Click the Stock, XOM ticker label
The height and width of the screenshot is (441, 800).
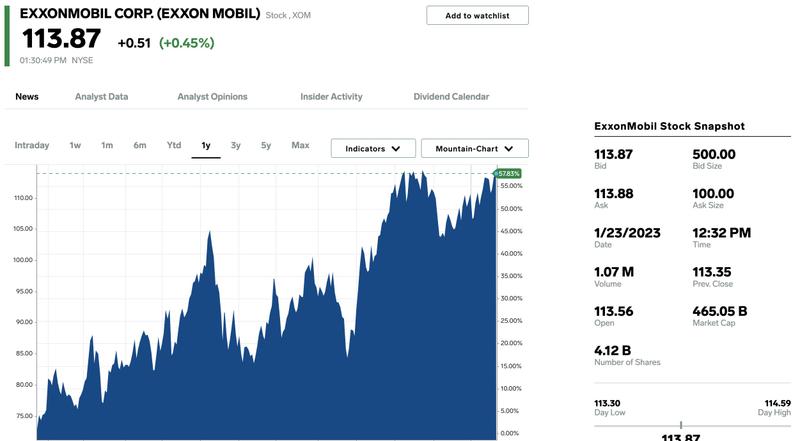click(x=288, y=15)
